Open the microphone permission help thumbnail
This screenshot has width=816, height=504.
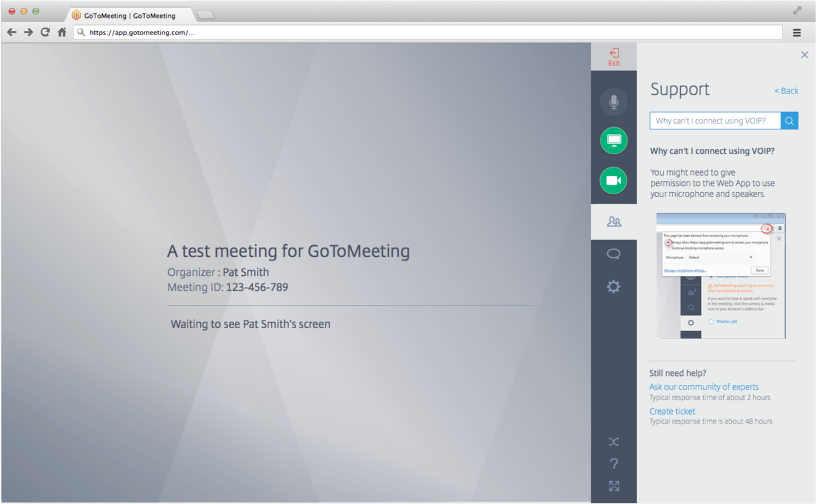[721, 276]
